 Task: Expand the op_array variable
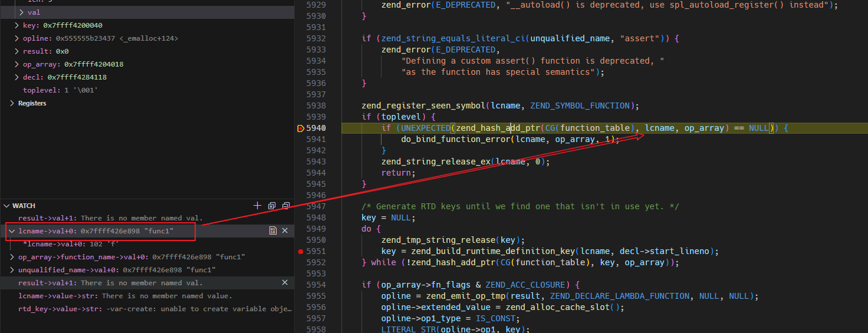point(17,64)
